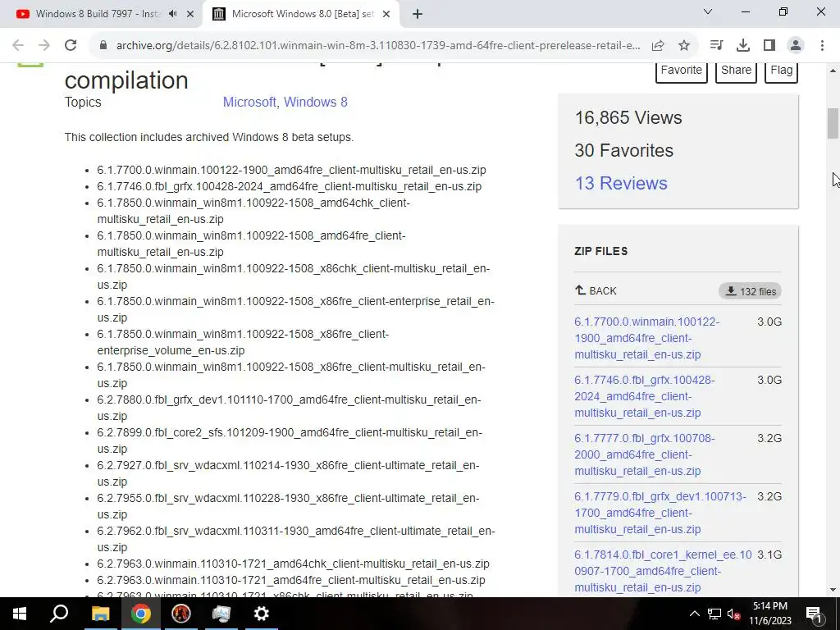Image resolution: width=840 pixels, height=630 pixels.
Task: Close the Microsoft Windows 8.0 Beta tab
Action: coord(386,14)
